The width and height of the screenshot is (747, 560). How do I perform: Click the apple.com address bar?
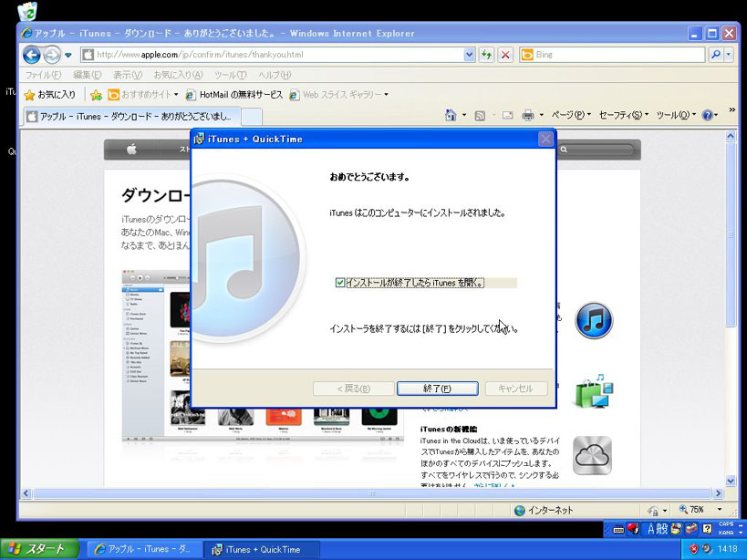coord(272,55)
